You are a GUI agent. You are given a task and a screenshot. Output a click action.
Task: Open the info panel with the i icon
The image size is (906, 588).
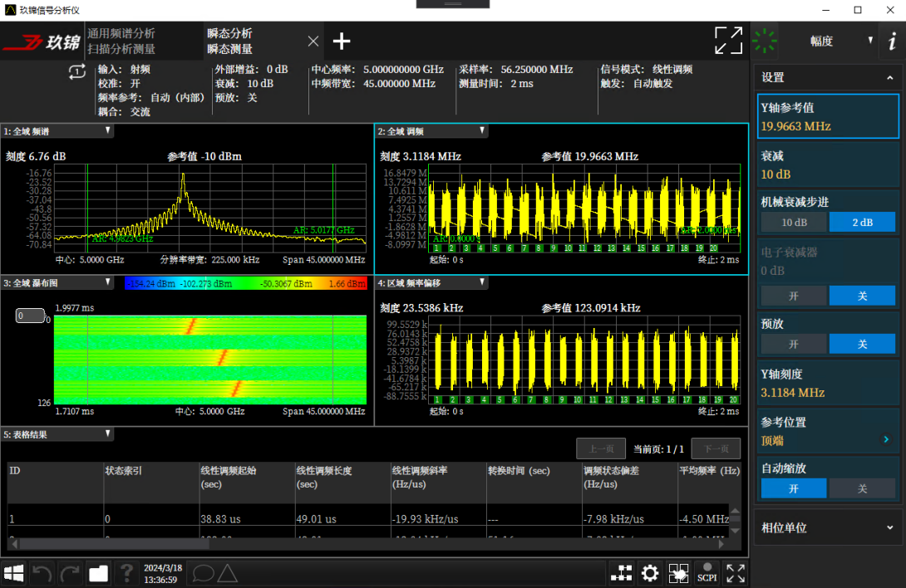tap(892, 41)
